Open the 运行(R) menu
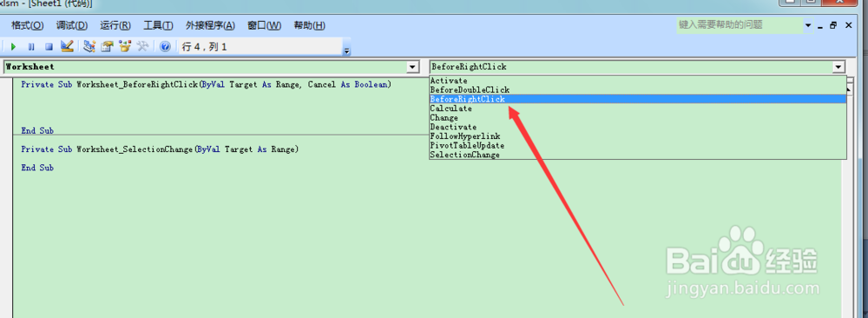This screenshot has height=318, width=868. 115,25
